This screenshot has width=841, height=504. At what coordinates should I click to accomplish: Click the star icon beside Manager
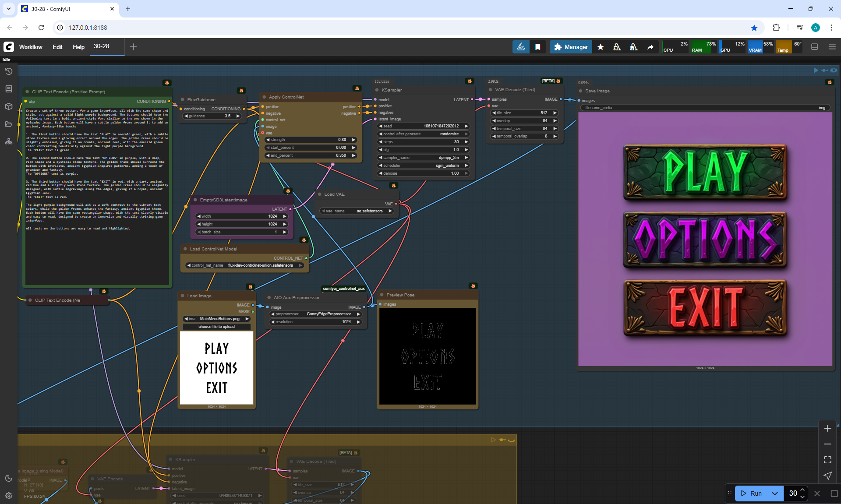pyautogui.click(x=601, y=47)
